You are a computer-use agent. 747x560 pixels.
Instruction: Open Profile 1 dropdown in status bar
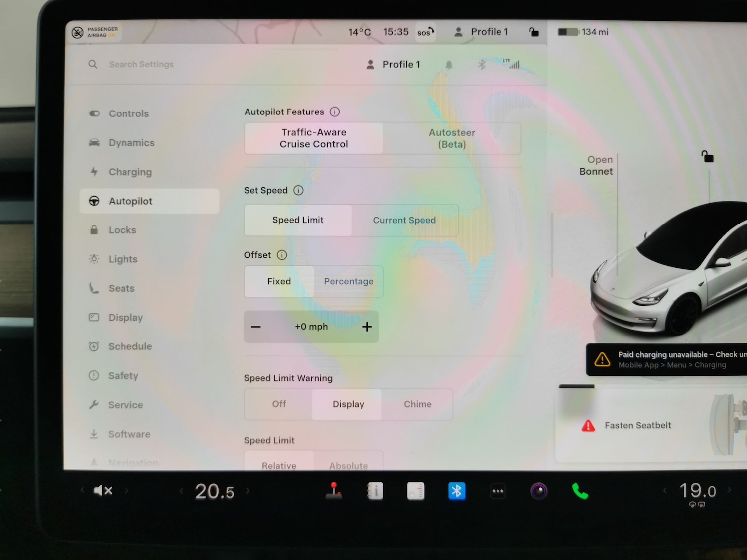(481, 32)
